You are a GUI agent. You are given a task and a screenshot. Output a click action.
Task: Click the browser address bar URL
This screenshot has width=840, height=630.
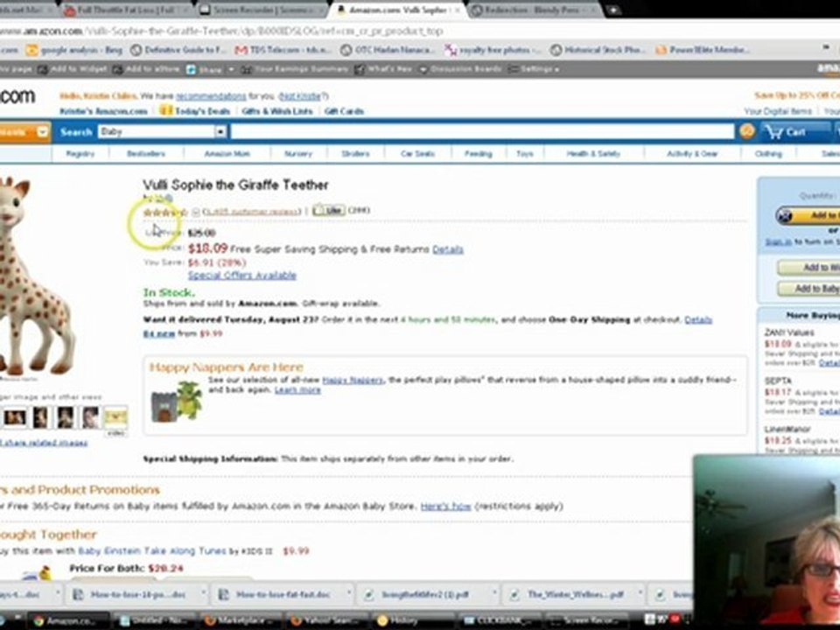pos(221,31)
